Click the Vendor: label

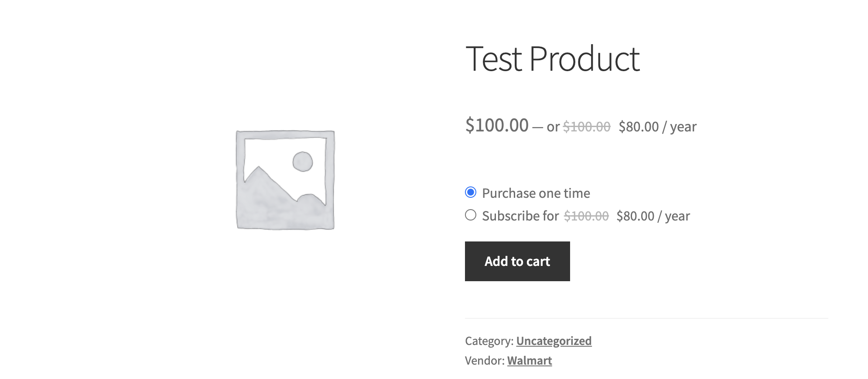tap(485, 361)
